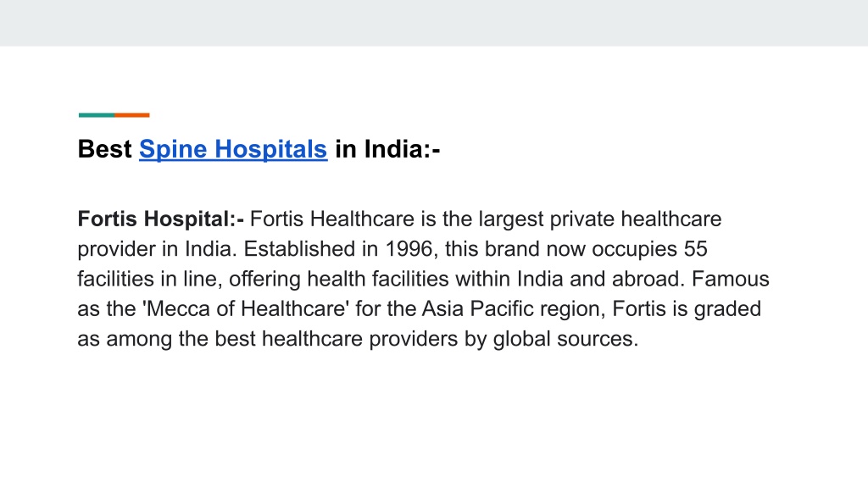Click the orange segment of the accent bar
Viewport: 868px width, 488px height.
point(131,115)
